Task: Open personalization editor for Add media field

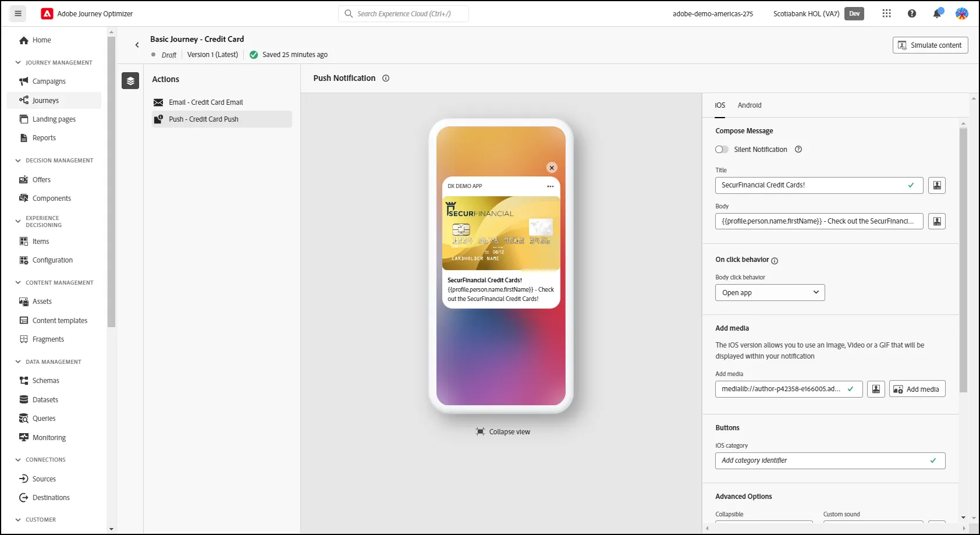Action: [876, 389]
